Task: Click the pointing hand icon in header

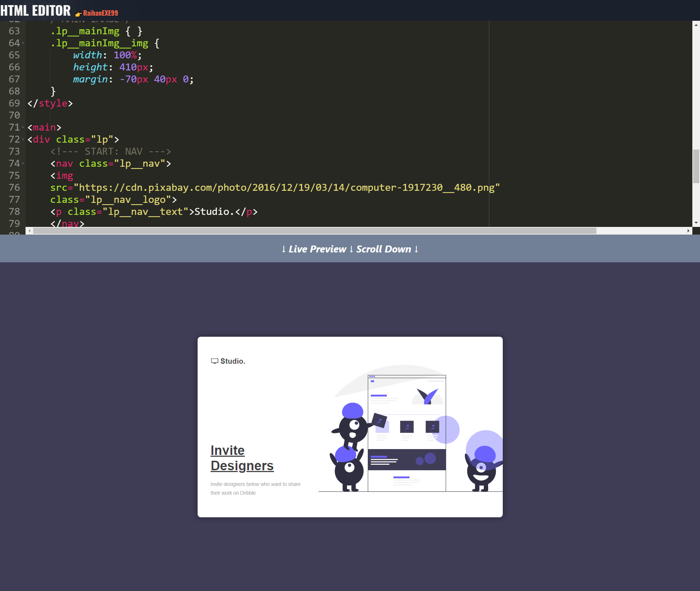Action: click(x=78, y=14)
